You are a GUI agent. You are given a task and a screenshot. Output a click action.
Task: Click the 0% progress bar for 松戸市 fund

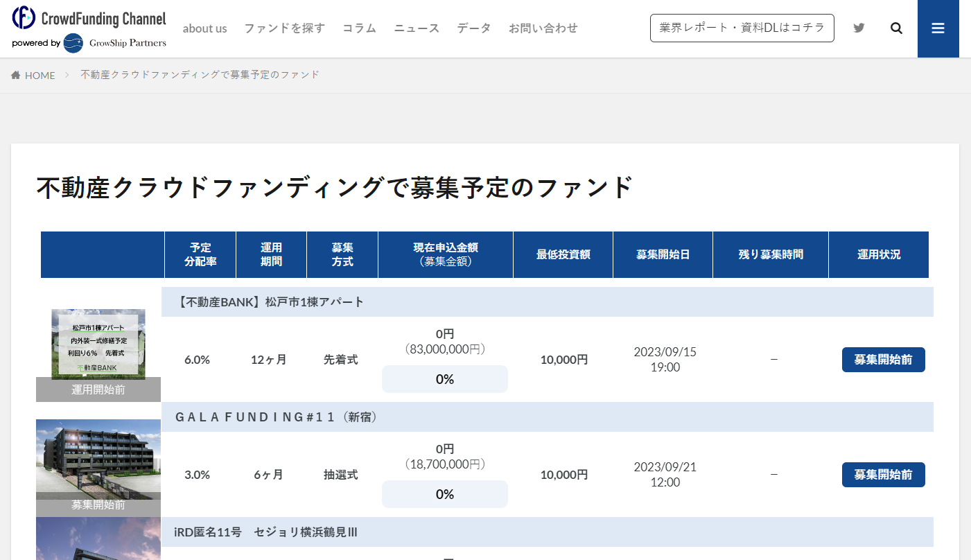point(445,379)
